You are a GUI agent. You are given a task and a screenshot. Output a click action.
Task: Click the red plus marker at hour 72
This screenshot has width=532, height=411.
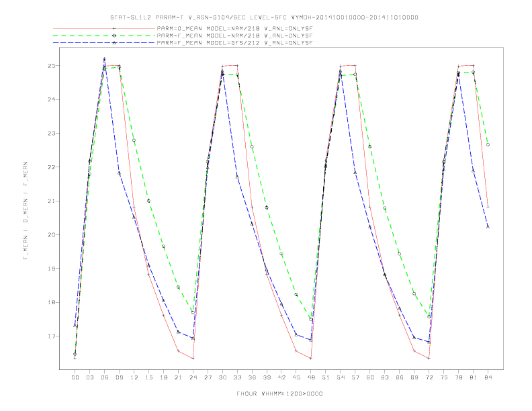pos(429,358)
